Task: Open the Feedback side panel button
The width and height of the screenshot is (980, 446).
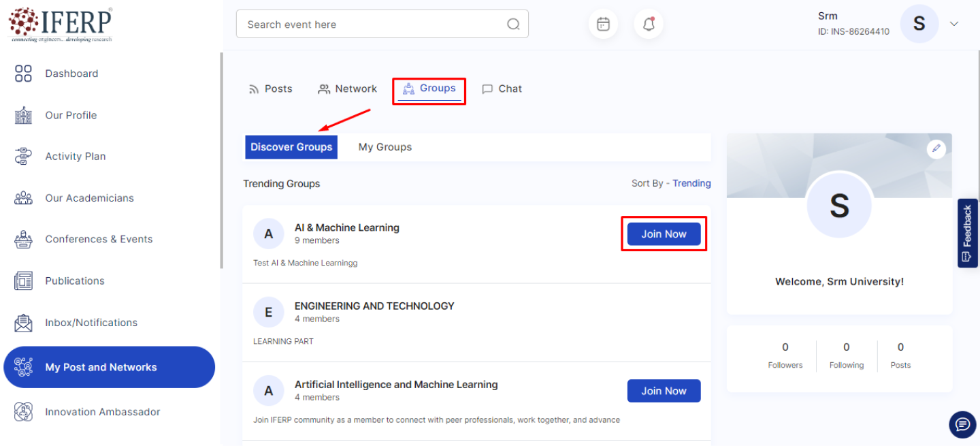Action: pos(967,233)
